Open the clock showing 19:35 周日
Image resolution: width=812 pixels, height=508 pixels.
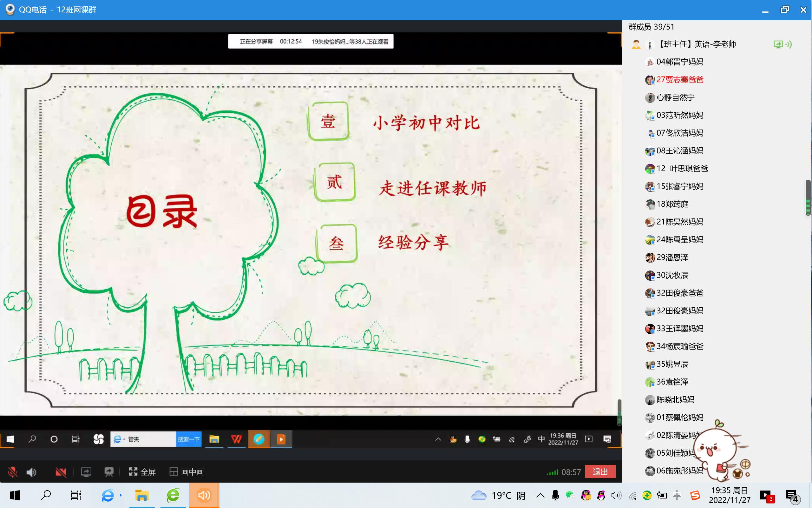point(730,495)
